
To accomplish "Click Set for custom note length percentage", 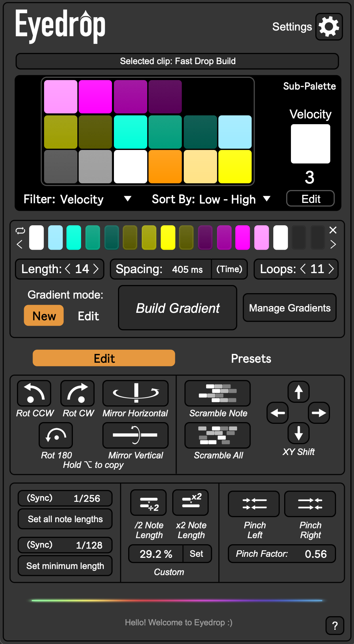I will (x=197, y=554).
